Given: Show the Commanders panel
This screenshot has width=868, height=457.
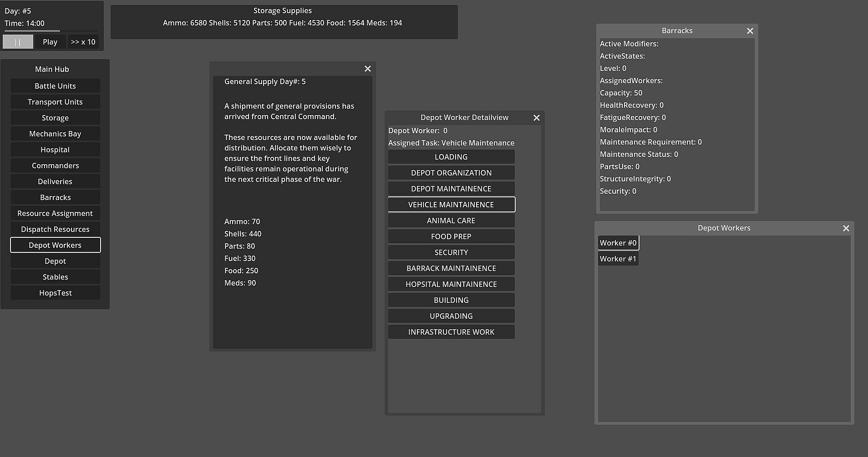Looking at the screenshot, I should pyautogui.click(x=55, y=166).
